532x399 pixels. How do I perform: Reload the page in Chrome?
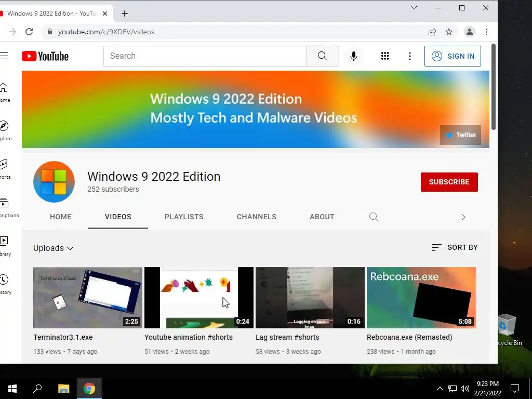[x=29, y=32]
